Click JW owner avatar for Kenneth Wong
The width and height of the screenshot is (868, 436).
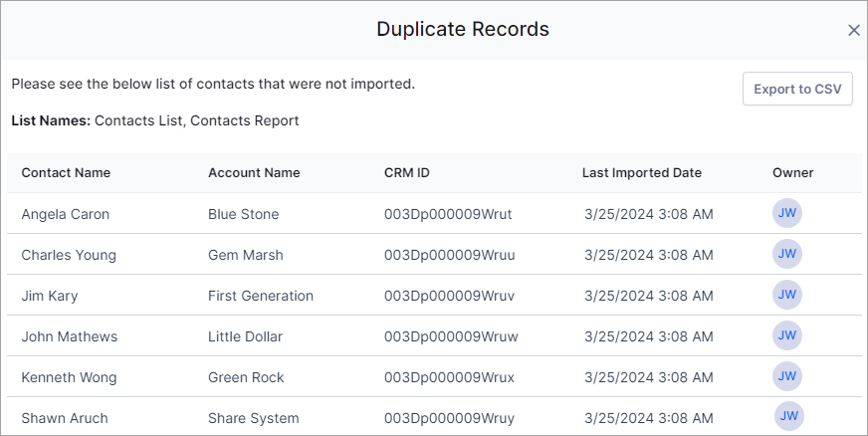pos(787,376)
